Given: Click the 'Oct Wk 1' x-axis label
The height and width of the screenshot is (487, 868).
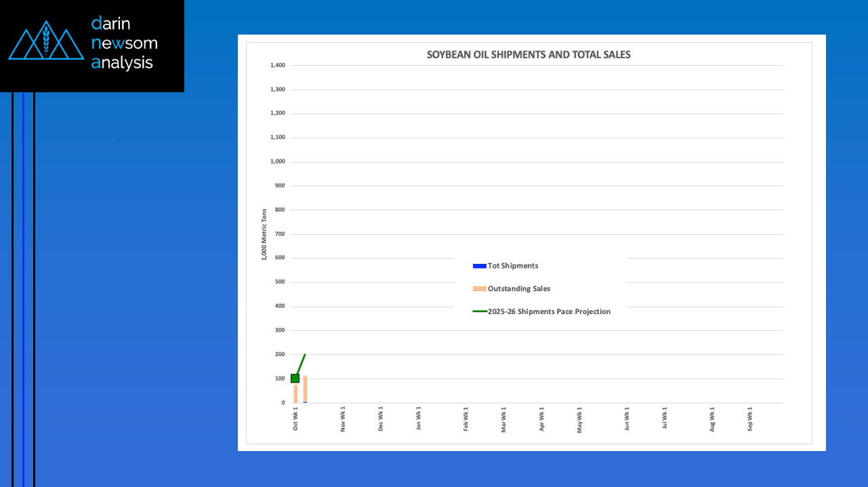Looking at the screenshot, I should [295, 418].
